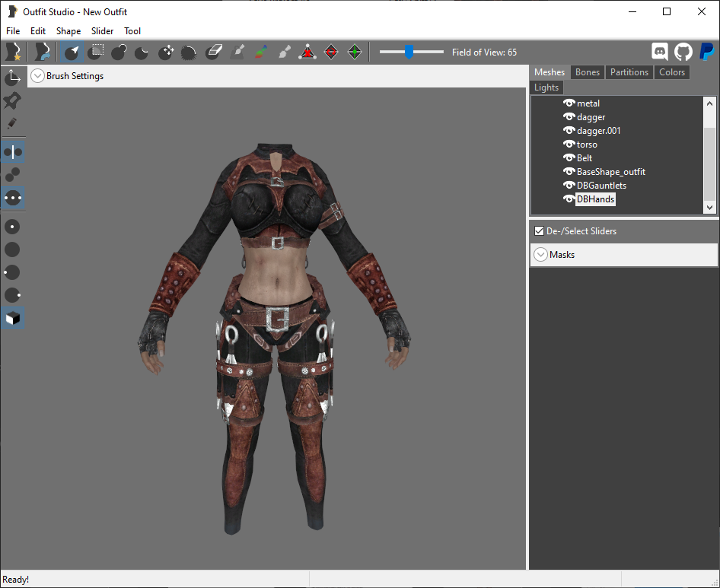Select the torso mesh name
The image size is (720, 588).
click(587, 144)
